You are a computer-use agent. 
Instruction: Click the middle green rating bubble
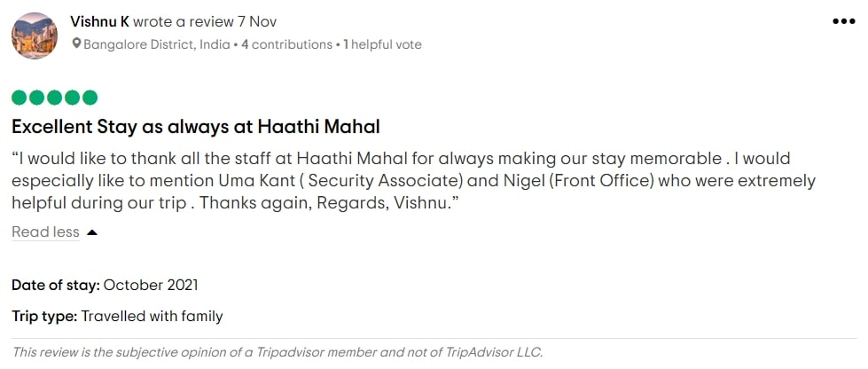pyautogui.click(x=54, y=98)
